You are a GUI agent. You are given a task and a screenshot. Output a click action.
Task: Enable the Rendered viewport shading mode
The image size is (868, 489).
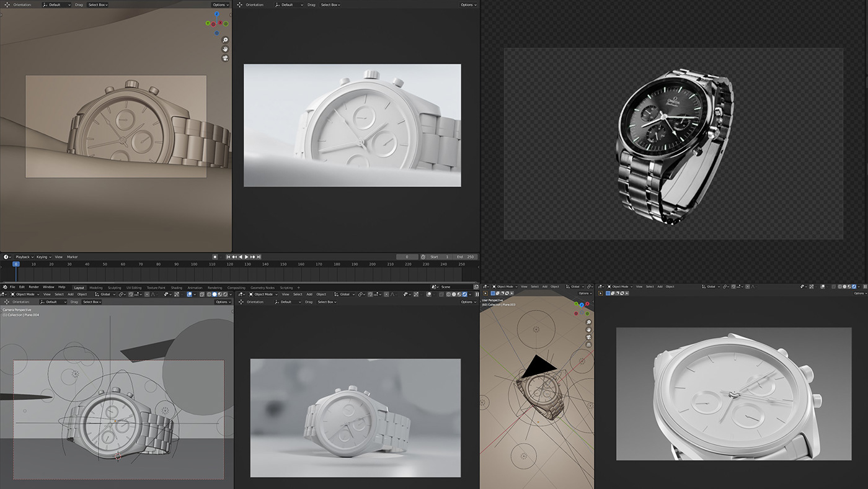point(226,294)
